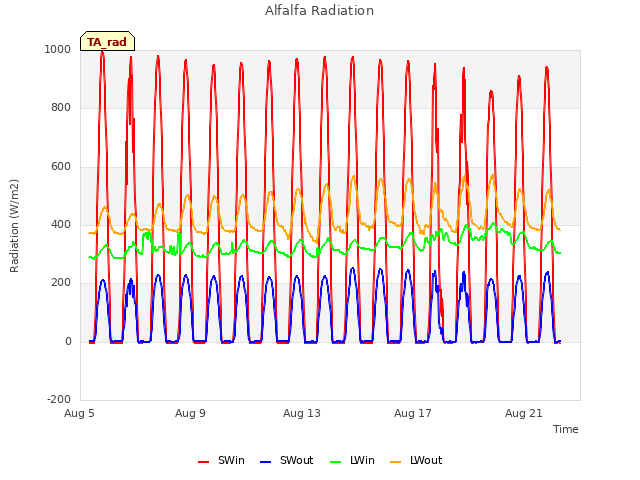
Task: Click the TA_rad annotation label
Action: pyautogui.click(x=107, y=42)
